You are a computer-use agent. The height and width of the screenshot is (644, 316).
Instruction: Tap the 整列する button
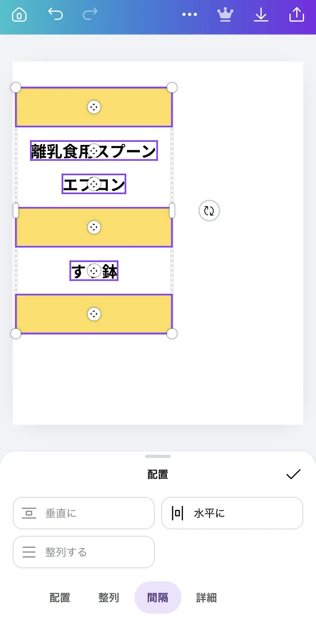[x=84, y=552]
